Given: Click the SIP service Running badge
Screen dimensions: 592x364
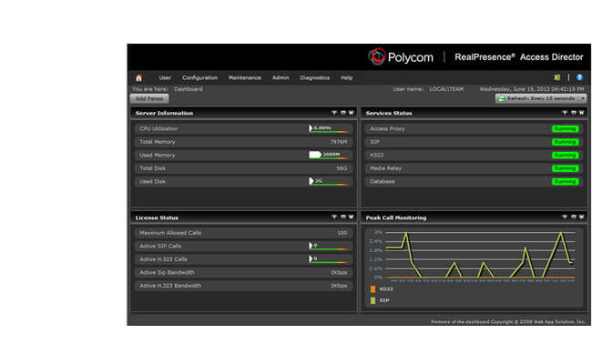Looking at the screenshot, I should click(566, 142).
